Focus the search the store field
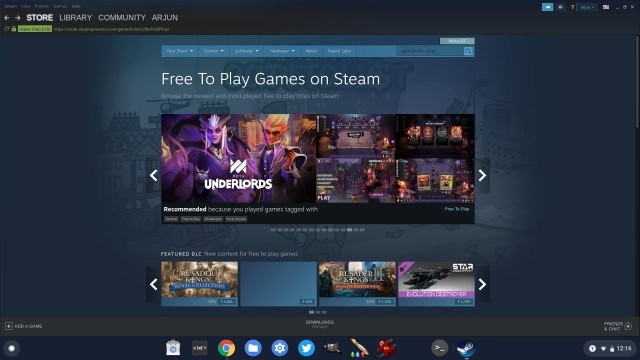The width and height of the screenshot is (640, 360). [430, 51]
